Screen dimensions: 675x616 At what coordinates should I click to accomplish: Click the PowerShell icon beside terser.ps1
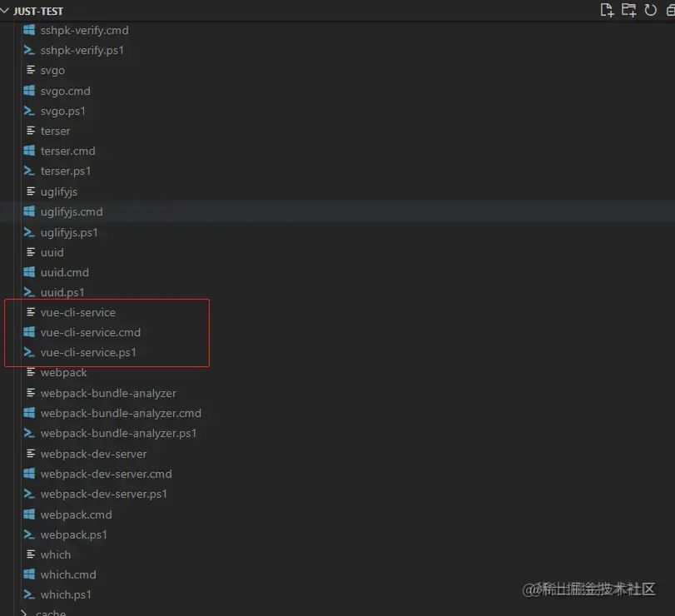pyautogui.click(x=29, y=171)
